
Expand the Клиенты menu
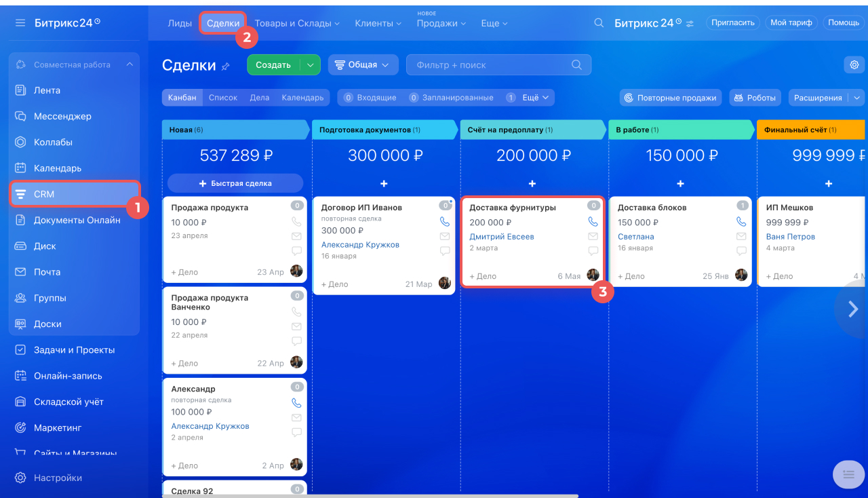378,23
